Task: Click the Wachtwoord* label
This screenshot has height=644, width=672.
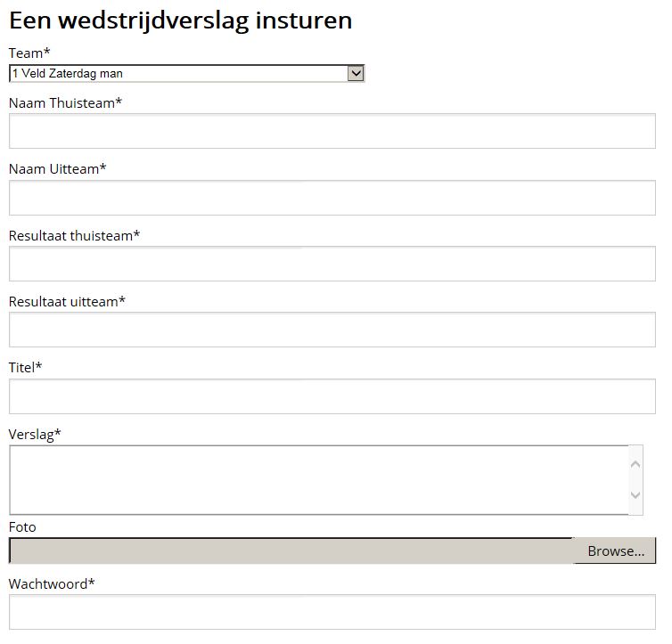Action: (x=52, y=583)
